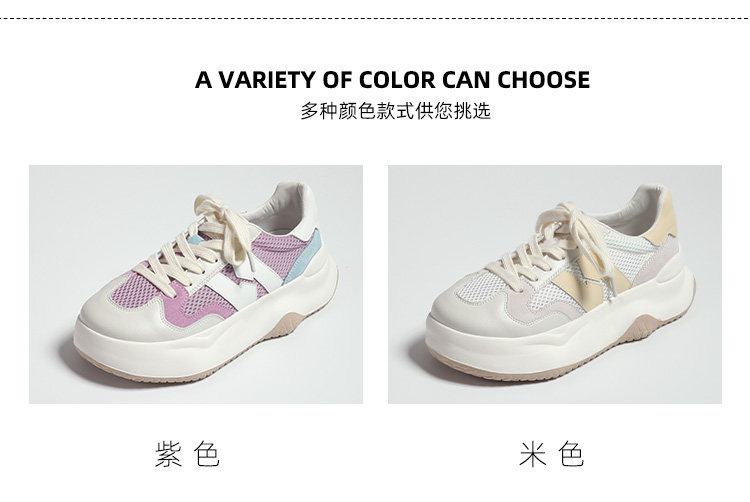Click the 'A VARIETY OF COLOR CAN CHOOSE' heading
This screenshot has width=750, height=502.
[x=392, y=79]
